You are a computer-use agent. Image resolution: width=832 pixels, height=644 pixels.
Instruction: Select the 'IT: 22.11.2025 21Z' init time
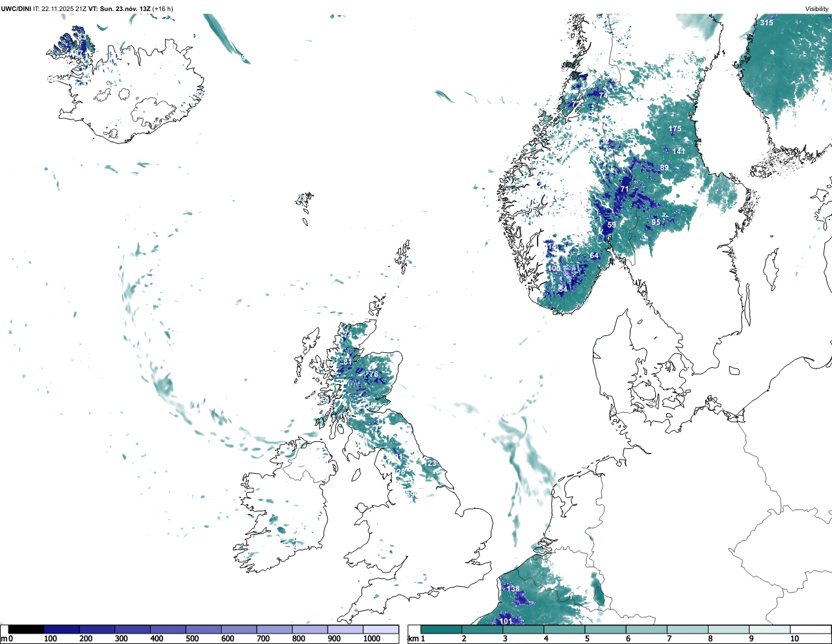(60, 8)
